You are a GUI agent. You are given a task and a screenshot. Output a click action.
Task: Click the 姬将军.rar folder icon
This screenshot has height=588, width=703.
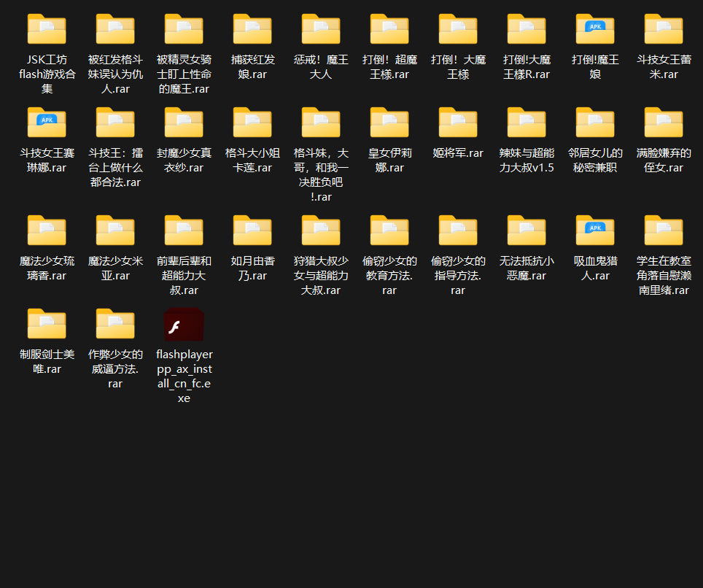(x=458, y=123)
